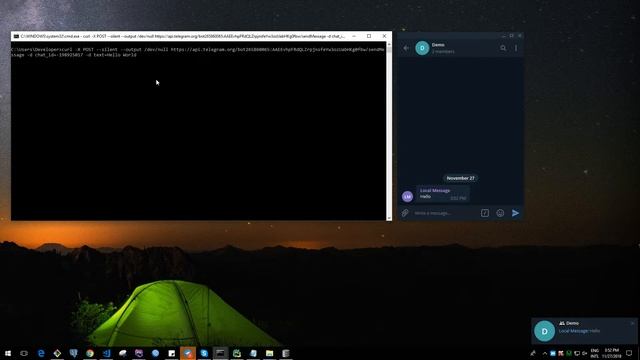
Task: Launch Microsoft Edge from the taskbar
Action: [41, 353]
